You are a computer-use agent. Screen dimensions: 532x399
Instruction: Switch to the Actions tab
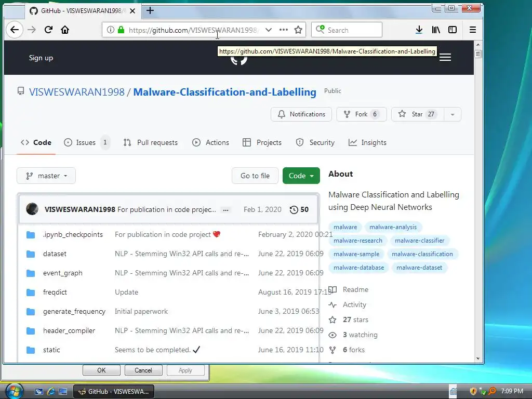click(x=211, y=142)
